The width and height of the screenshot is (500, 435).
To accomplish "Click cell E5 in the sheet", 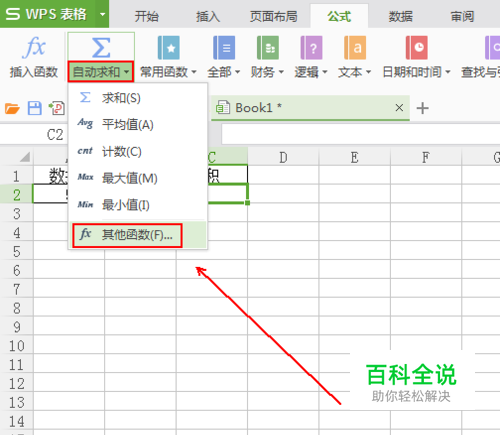I will point(354,251).
